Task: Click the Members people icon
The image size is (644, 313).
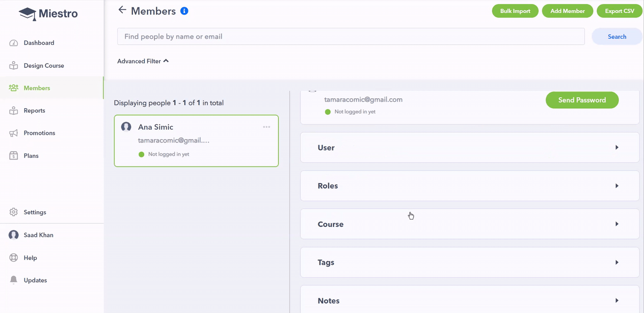Action: 14,88
